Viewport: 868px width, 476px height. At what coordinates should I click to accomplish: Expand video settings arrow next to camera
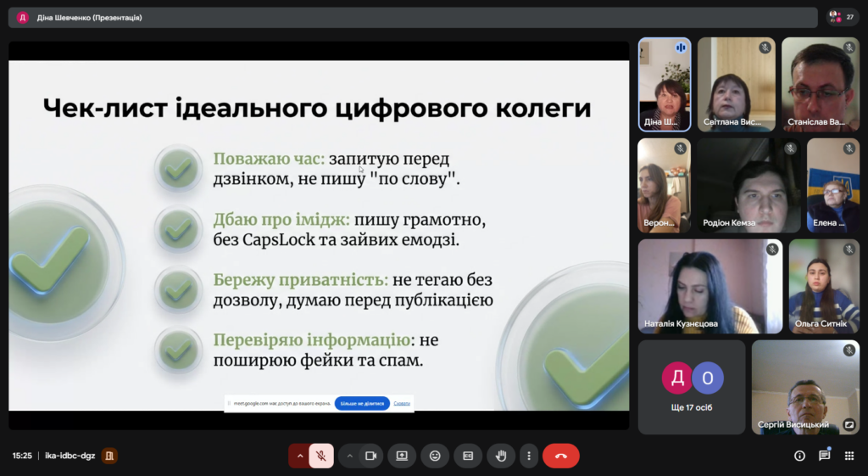[x=348, y=456]
